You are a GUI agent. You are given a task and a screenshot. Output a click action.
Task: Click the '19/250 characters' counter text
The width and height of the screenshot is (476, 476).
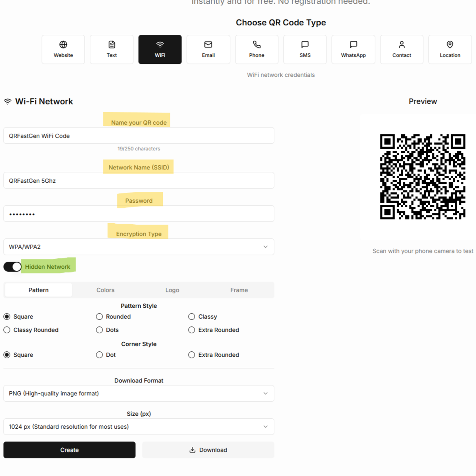click(x=139, y=149)
